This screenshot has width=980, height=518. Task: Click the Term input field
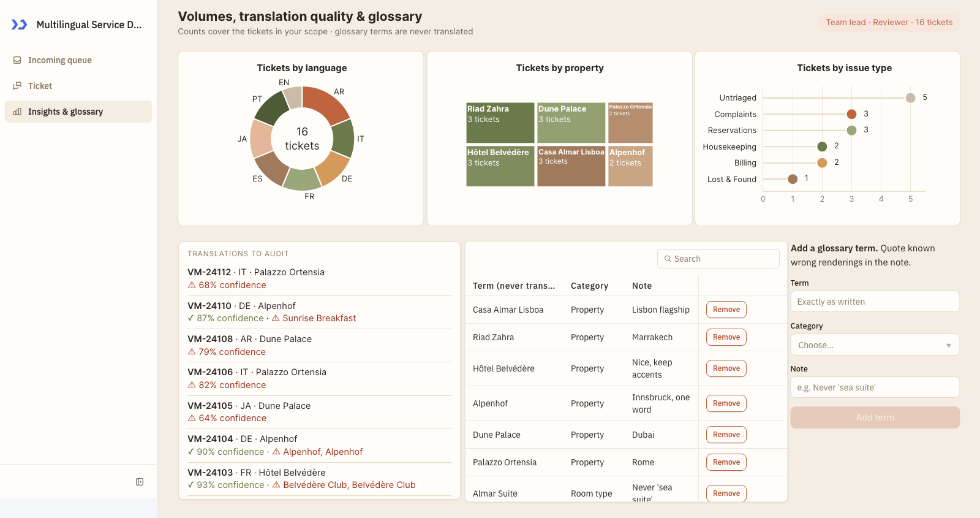(x=875, y=302)
